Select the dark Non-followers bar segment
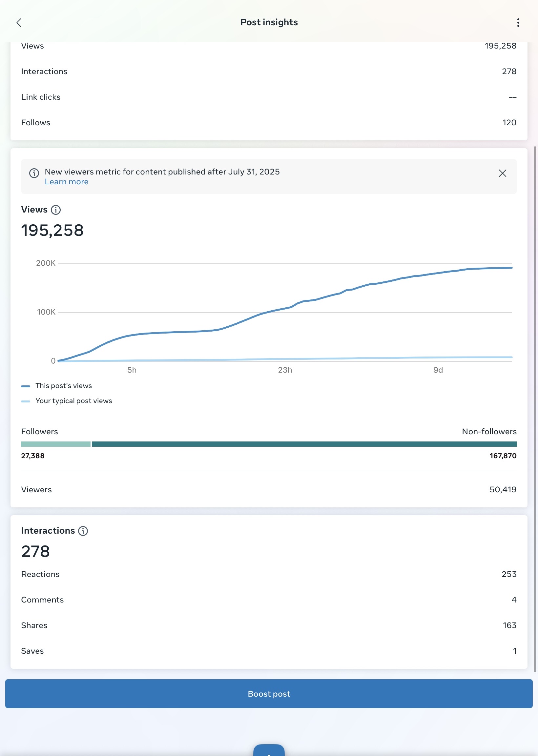 point(304,444)
